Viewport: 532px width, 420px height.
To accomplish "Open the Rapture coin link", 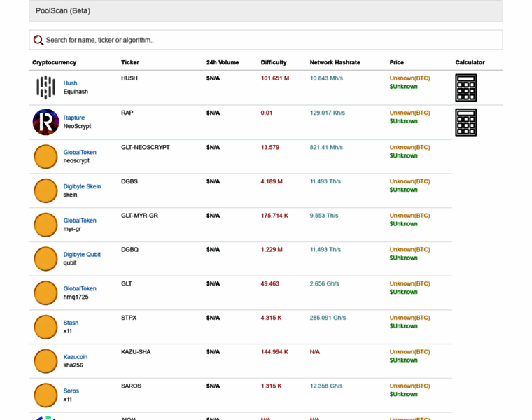I will pyautogui.click(x=74, y=118).
